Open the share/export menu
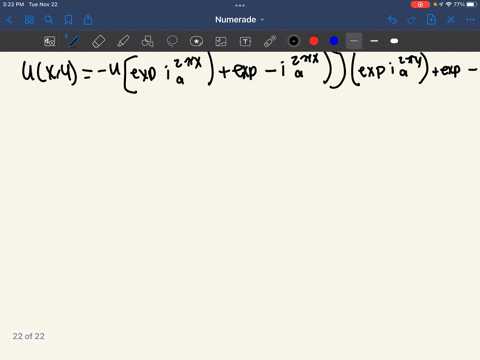480x360 pixels. coord(88,20)
